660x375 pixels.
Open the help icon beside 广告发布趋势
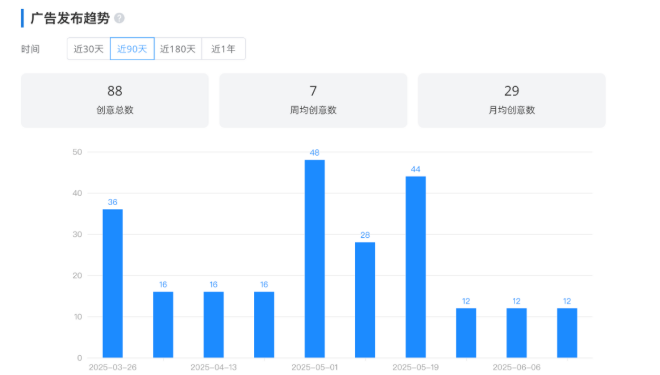click(x=120, y=18)
